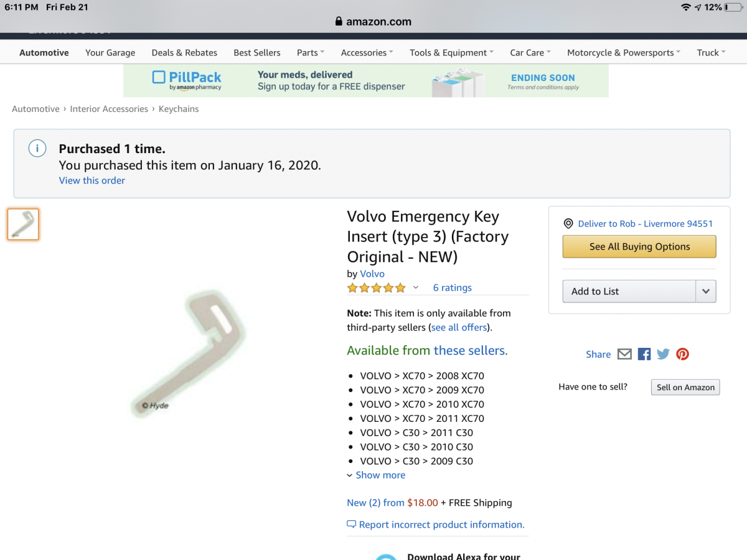Click the report speech bubble icon
The image size is (747, 560).
pos(352,525)
